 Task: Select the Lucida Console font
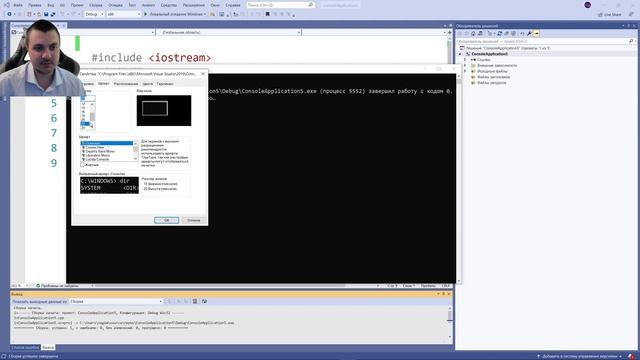pyautogui.click(x=107, y=159)
